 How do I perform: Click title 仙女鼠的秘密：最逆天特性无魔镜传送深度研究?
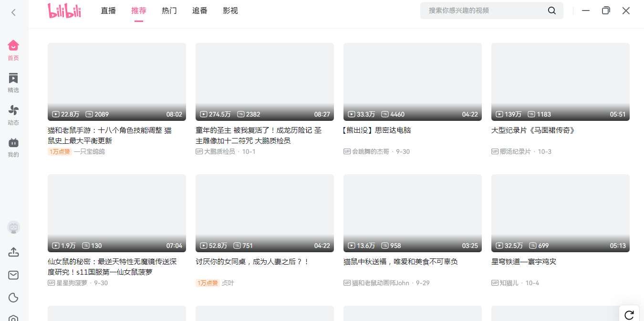point(112,267)
